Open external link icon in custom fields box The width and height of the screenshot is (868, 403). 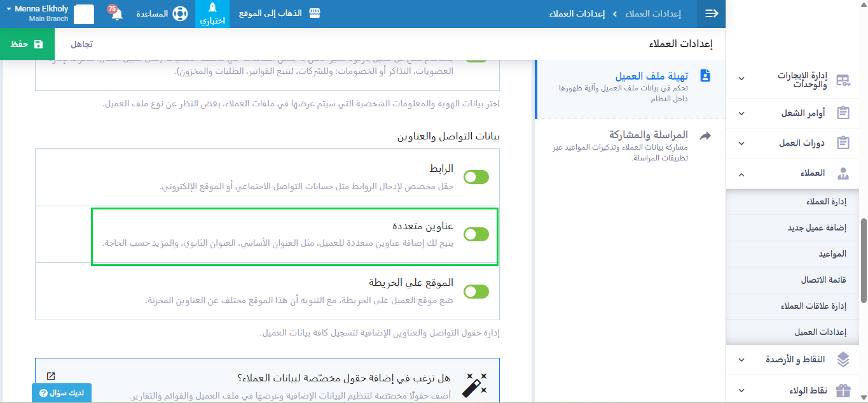[x=51, y=376]
